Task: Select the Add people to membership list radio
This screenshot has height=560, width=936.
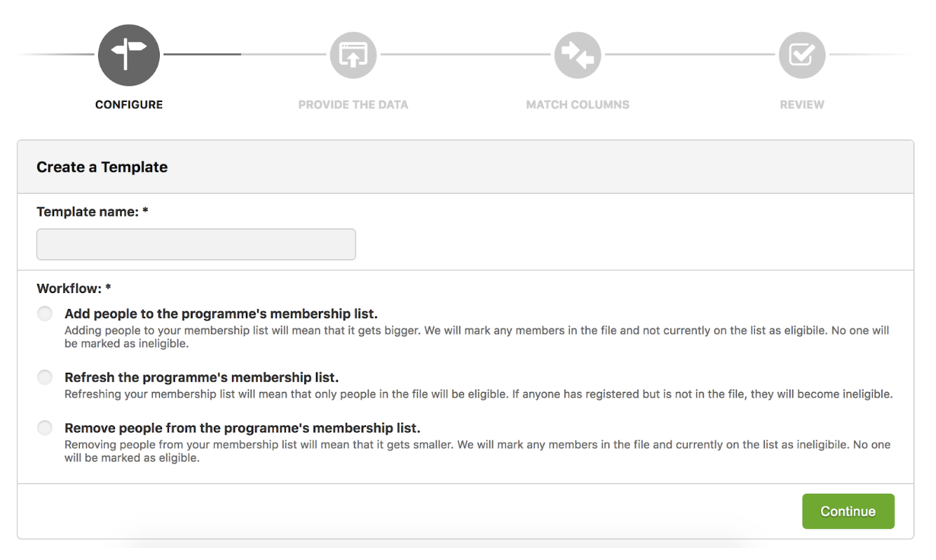Action: (x=45, y=313)
